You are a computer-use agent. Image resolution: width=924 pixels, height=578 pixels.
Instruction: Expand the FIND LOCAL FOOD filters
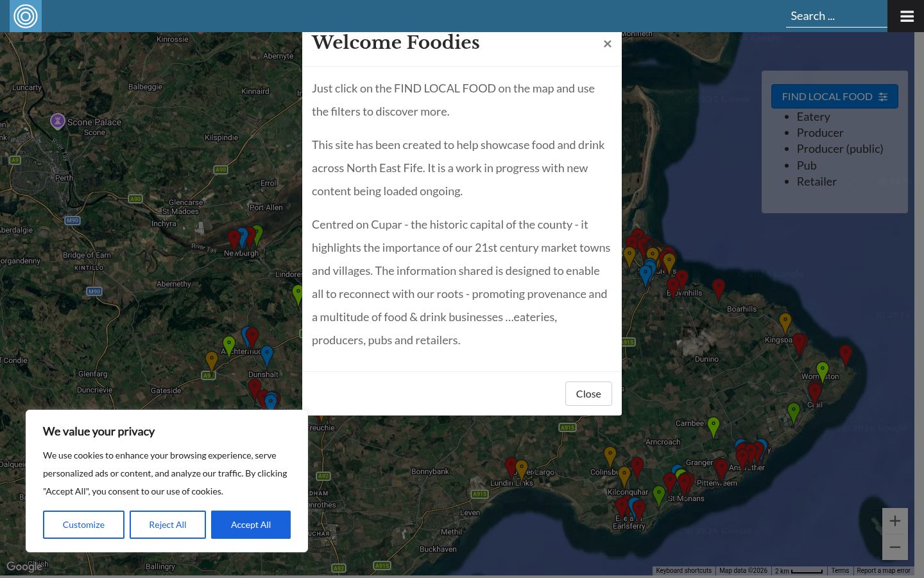[x=834, y=96]
